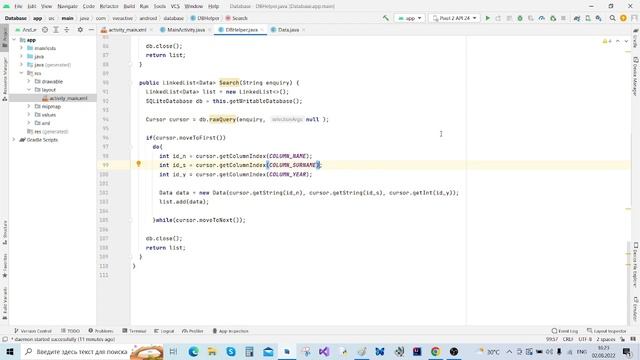Expand the drawable folder

click(29, 81)
